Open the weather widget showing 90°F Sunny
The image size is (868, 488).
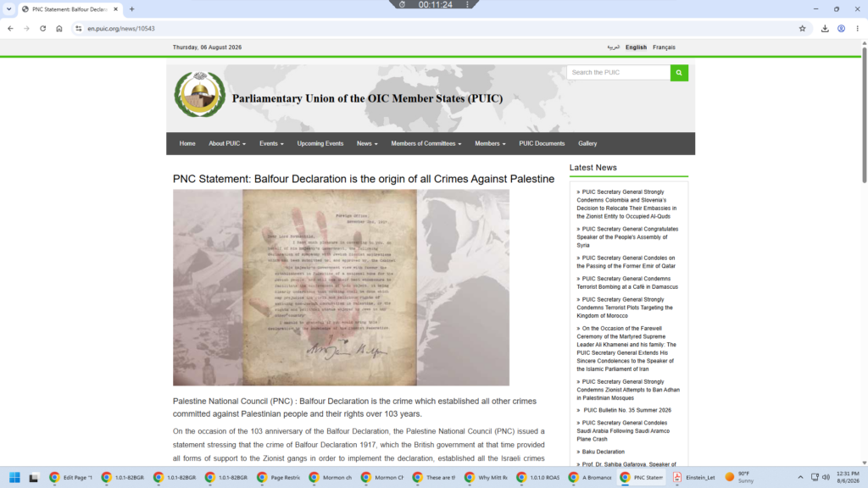tap(740, 477)
